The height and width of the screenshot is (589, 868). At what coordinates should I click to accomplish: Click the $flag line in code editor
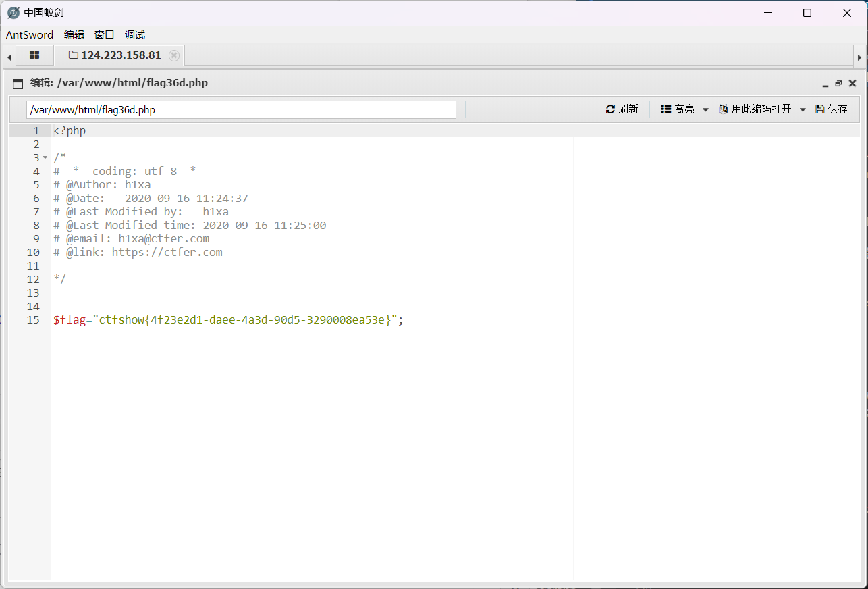point(228,320)
